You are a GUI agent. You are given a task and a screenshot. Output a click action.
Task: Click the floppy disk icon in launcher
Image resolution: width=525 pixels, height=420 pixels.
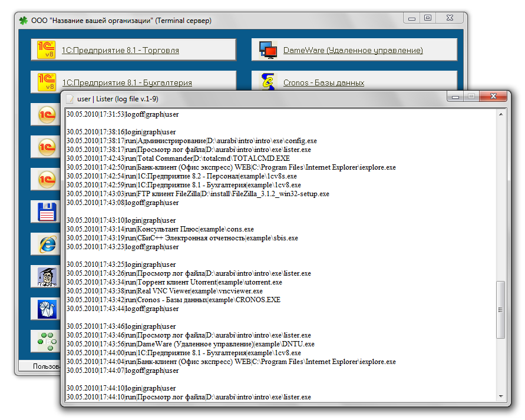coord(47,212)
